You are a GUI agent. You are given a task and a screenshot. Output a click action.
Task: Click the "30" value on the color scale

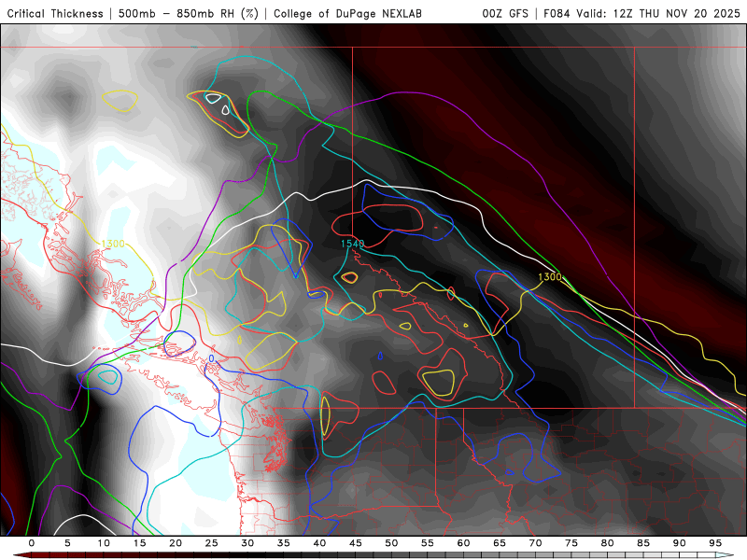pyautogui.click(x=247, y=543)
